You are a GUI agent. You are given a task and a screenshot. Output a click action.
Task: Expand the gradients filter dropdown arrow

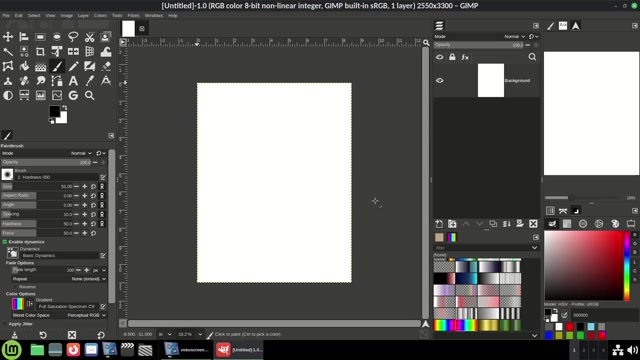(534, 248)
